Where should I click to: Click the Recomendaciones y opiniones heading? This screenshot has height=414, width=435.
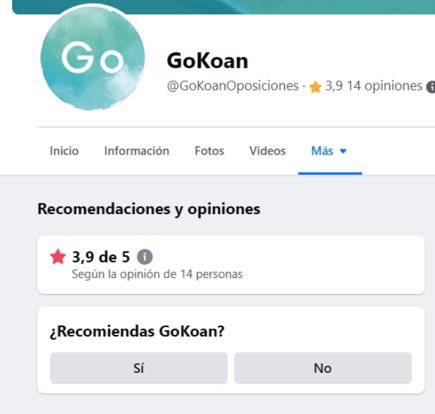pos(149,209)
